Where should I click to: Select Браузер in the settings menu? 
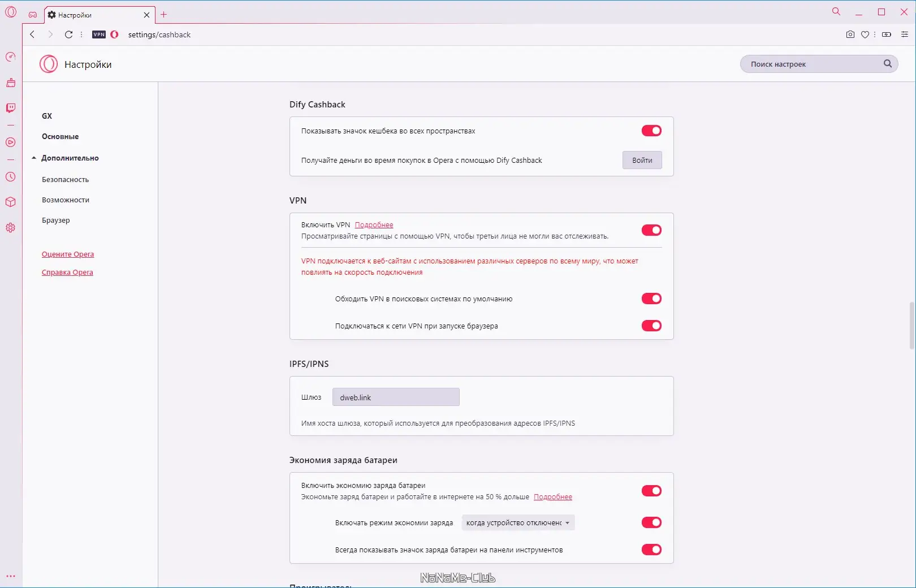coord(56,220)
